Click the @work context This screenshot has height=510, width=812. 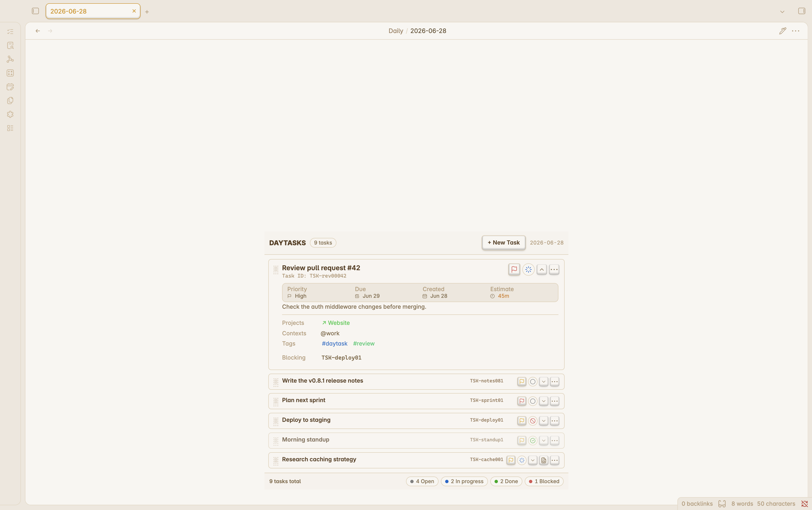[330, 333]
